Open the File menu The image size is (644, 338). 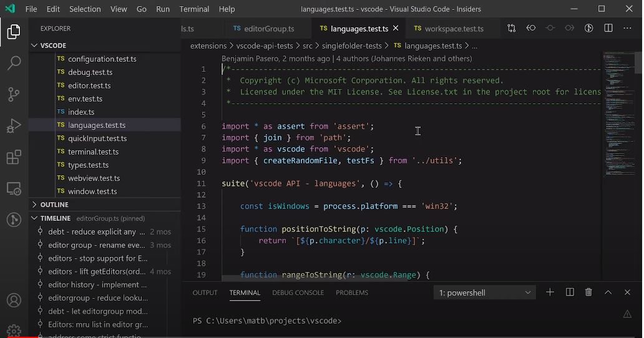pyautogui.click(x=31, y=9)
